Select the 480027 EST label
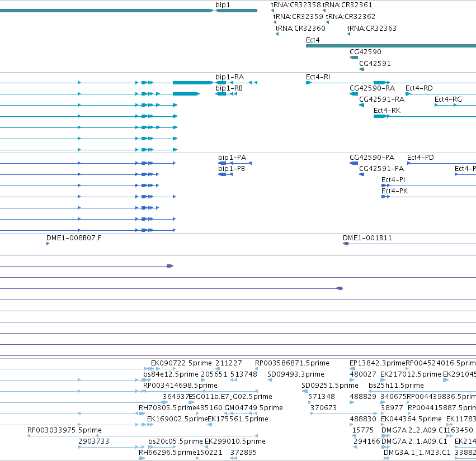 tap(363, 374)
